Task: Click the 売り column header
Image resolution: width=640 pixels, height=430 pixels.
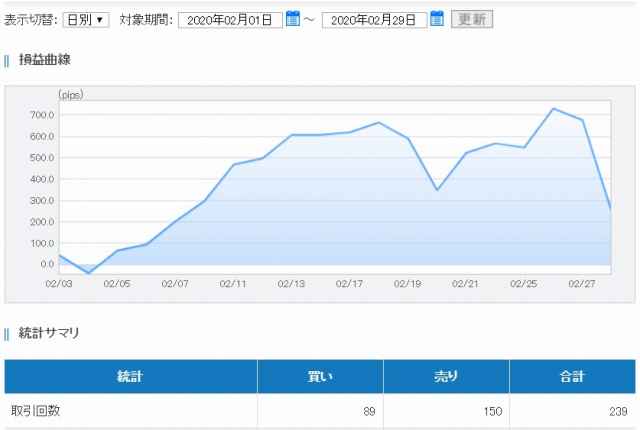Action: 446,376
